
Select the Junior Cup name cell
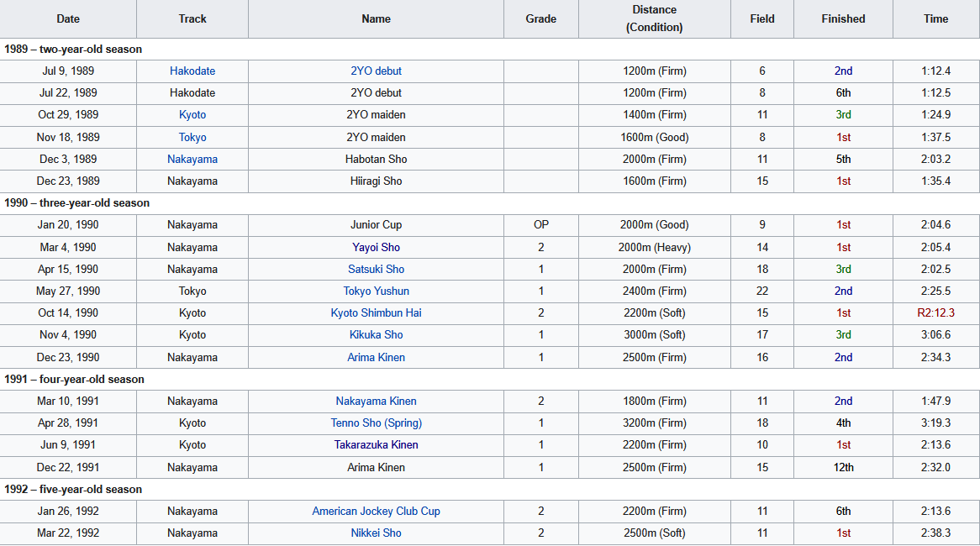click(x=376, y=225)
